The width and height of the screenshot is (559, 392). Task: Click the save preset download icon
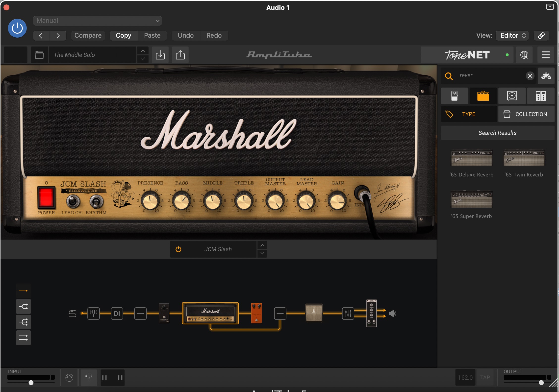tap(160, 55)
